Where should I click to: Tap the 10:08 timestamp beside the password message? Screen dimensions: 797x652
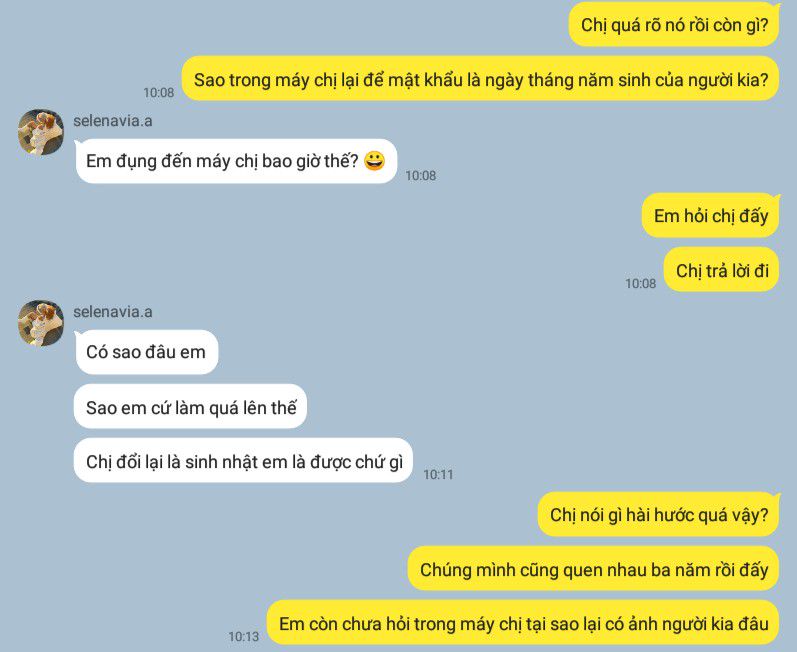[x=159, y=92]
